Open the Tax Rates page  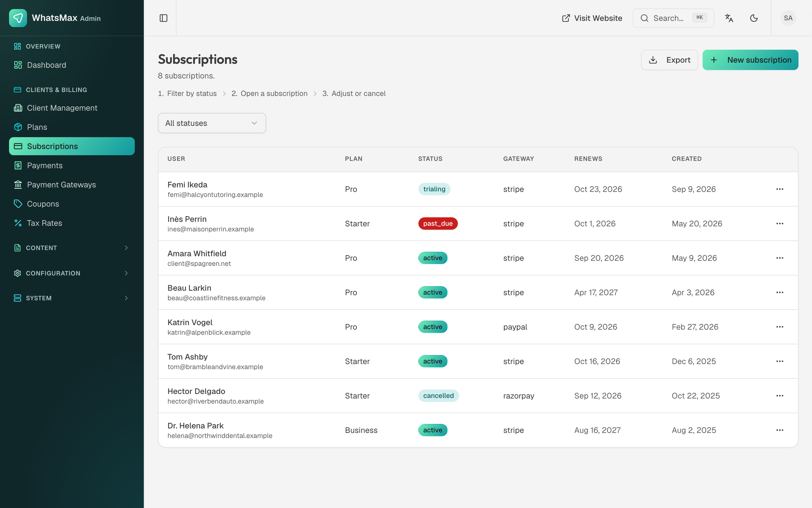[72, 223]
